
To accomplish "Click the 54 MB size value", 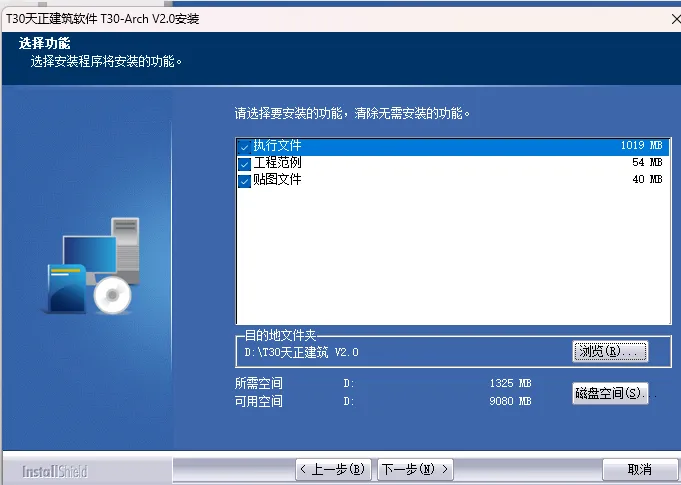I will (x=647, y=162).
